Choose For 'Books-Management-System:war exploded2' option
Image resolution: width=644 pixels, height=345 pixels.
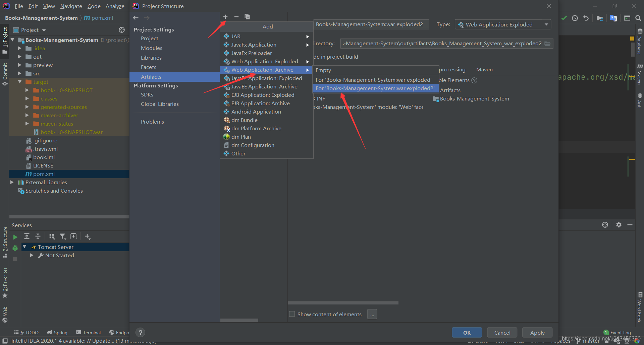pyautogui.click(x=375, y=88)
